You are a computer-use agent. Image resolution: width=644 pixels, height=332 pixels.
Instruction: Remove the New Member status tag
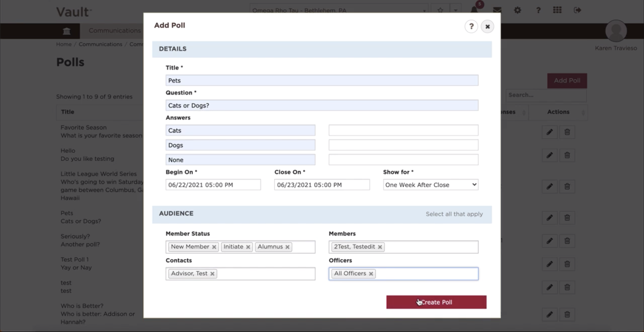tap(214, 247)
